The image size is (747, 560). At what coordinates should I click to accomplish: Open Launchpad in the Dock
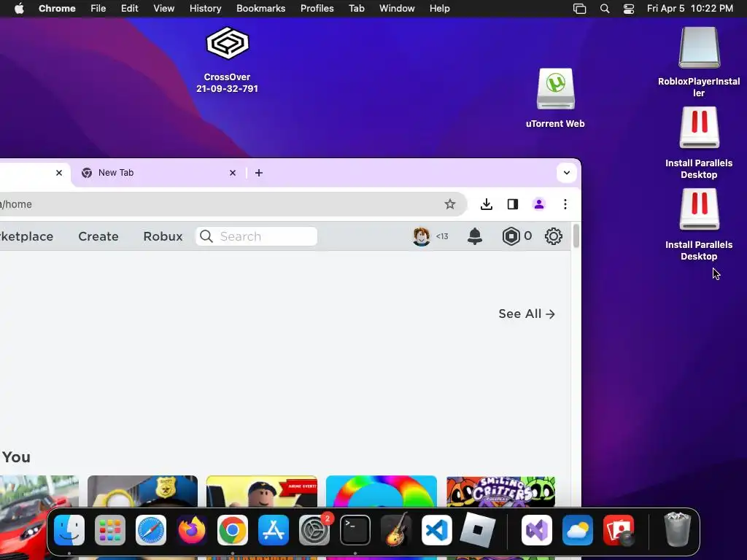coord(110,530)
